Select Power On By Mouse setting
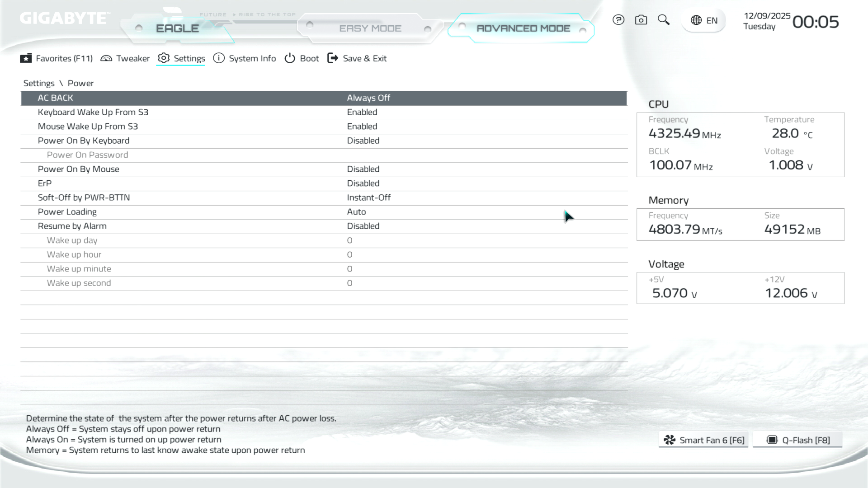Viewport: 868px width, 488px height. click(79, 169)
